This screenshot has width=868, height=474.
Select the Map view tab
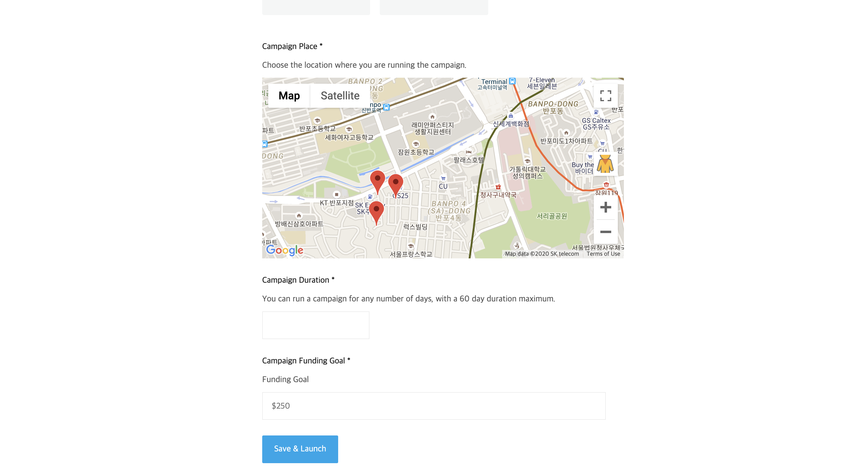[289, 95]
